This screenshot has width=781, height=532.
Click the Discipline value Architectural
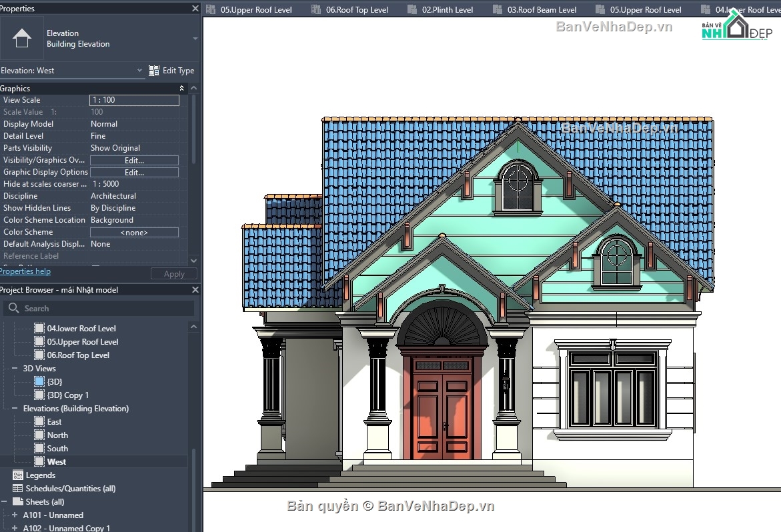point(113,196)
